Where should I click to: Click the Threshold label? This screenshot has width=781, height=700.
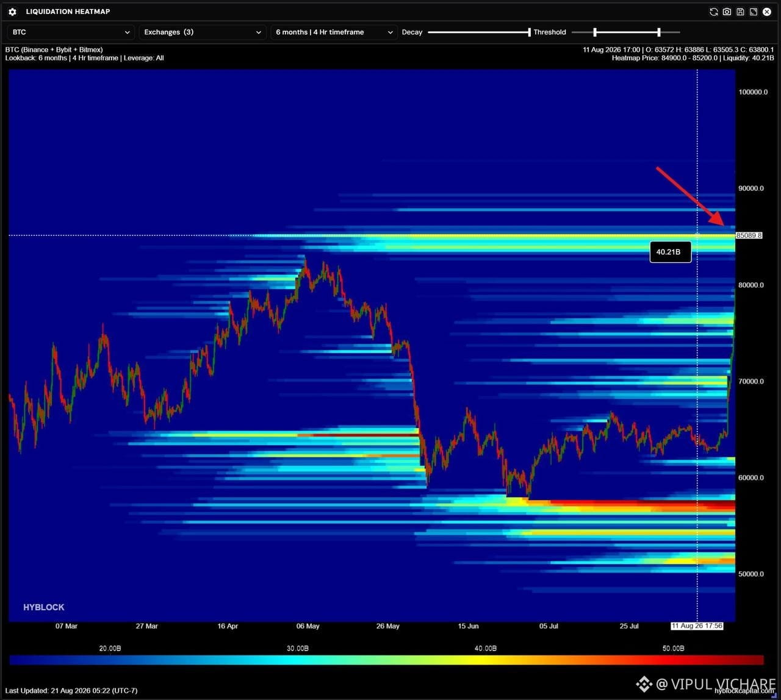pyautogui.click(x=550, y=32)
